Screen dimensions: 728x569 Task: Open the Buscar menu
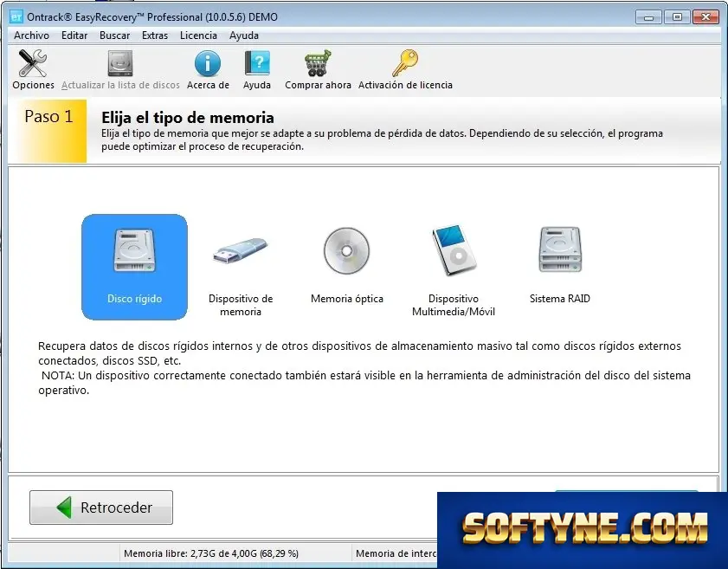pos(114,36)
